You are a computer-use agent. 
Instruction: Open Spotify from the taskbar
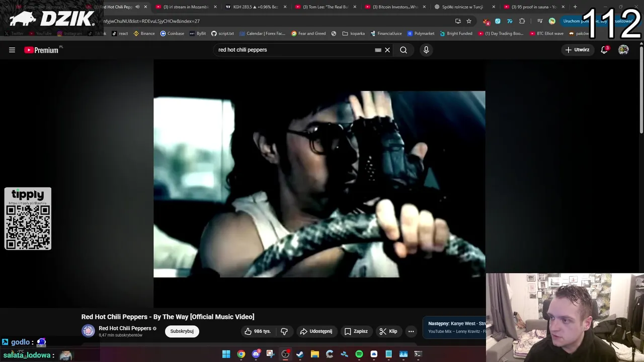359,354
